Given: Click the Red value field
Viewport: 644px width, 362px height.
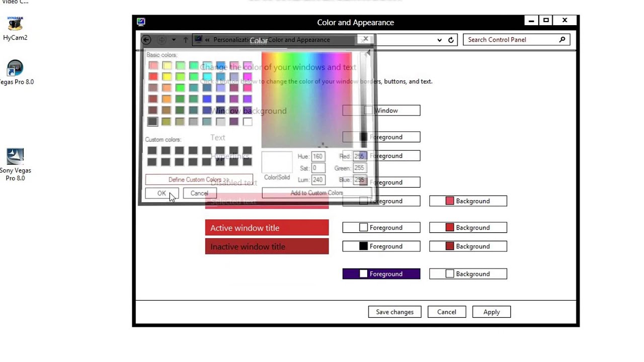Looking at the screenshot, I should 359,156.
